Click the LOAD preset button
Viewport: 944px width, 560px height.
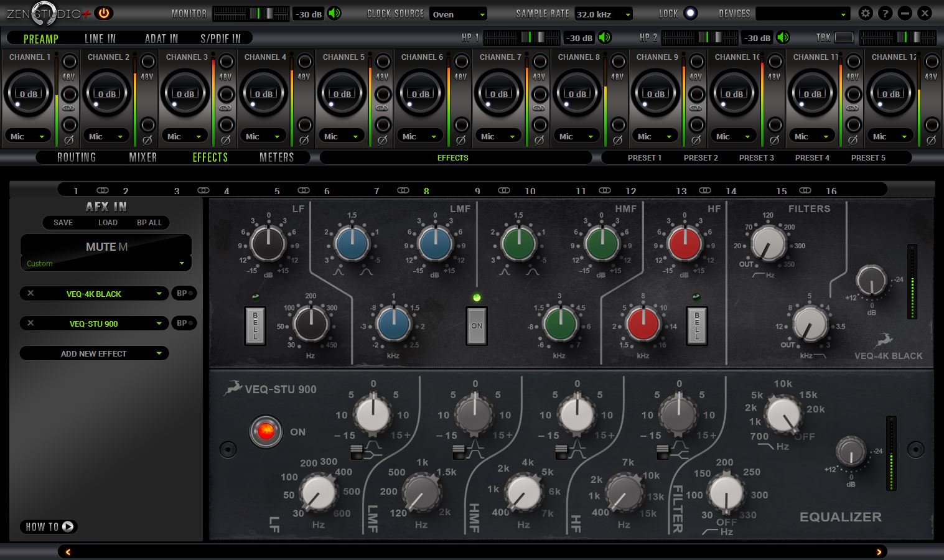tap(108, 222)
